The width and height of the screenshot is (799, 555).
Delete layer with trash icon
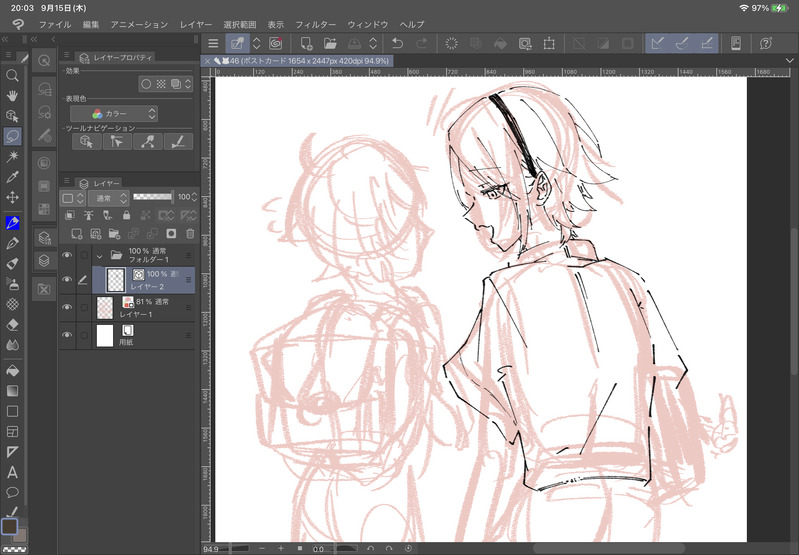[x=190, y=234]
